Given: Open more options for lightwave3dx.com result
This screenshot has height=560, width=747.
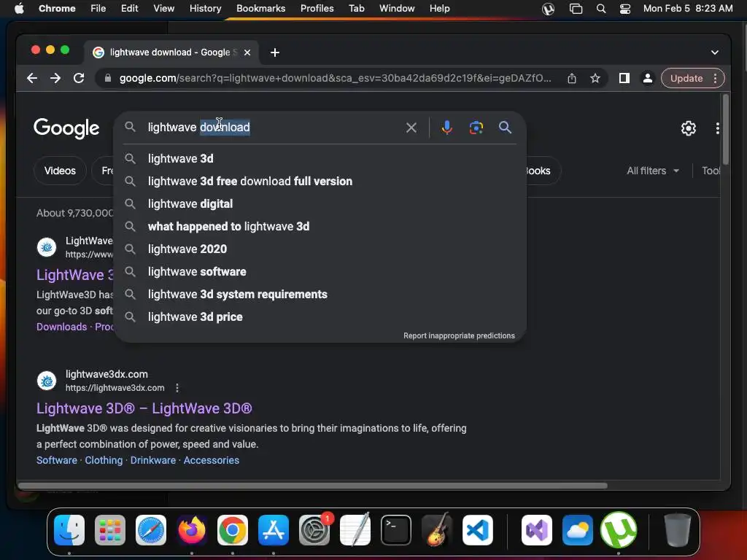Looking at the screenshot, I should [x=177, y=388].
